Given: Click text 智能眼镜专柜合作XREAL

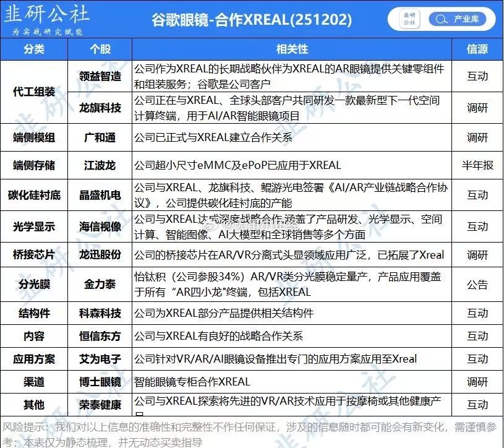Looking at the screenshot, I should click(192, 382).
